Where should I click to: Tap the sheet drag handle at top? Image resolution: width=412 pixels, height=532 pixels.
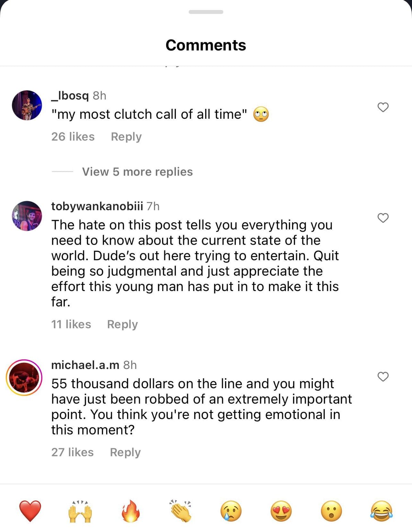coord(205,12)
